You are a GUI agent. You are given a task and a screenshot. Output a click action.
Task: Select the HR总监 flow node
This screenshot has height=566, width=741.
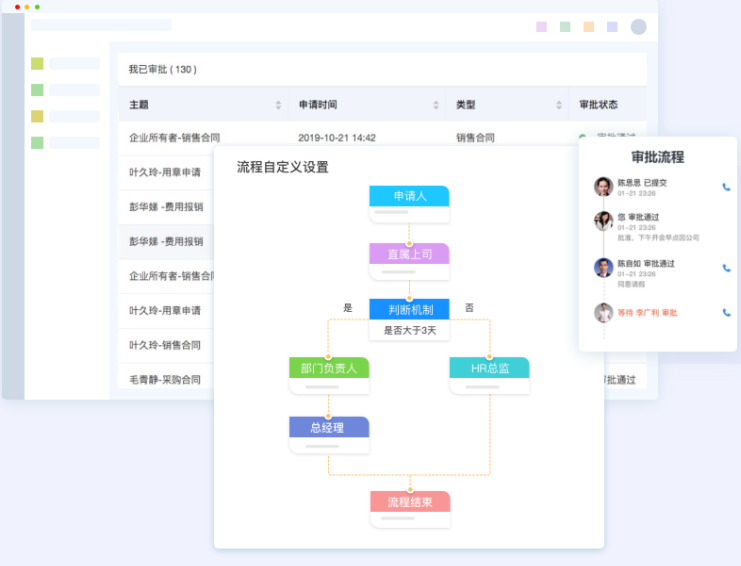[x=489, y=368]
